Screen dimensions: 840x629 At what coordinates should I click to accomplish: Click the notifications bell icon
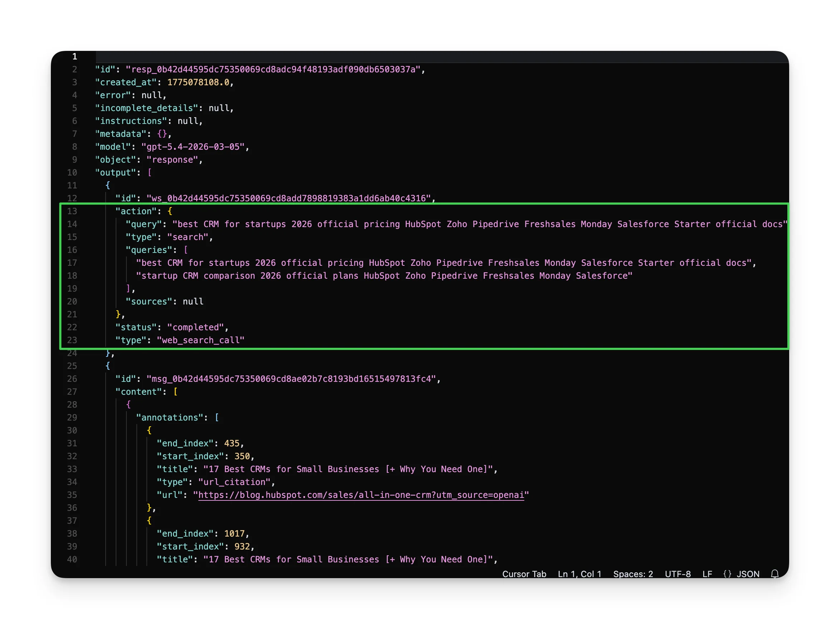click(x=775, y=574)
